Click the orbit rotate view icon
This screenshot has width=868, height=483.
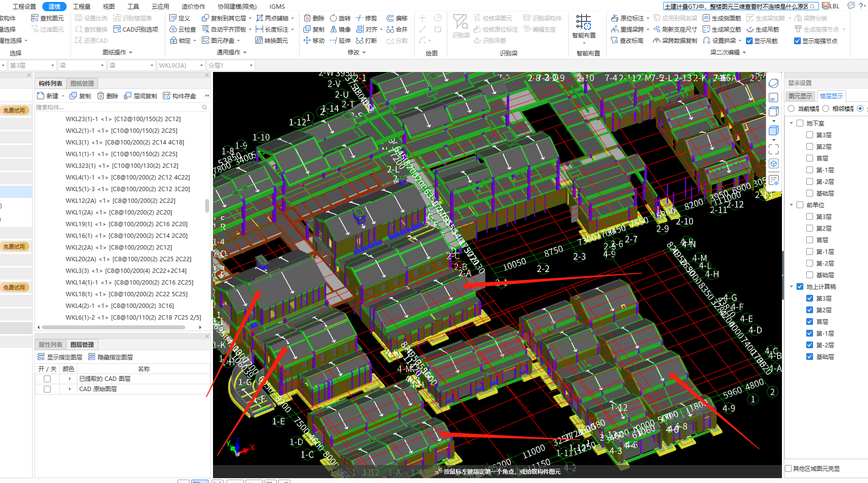coord(773,83)
